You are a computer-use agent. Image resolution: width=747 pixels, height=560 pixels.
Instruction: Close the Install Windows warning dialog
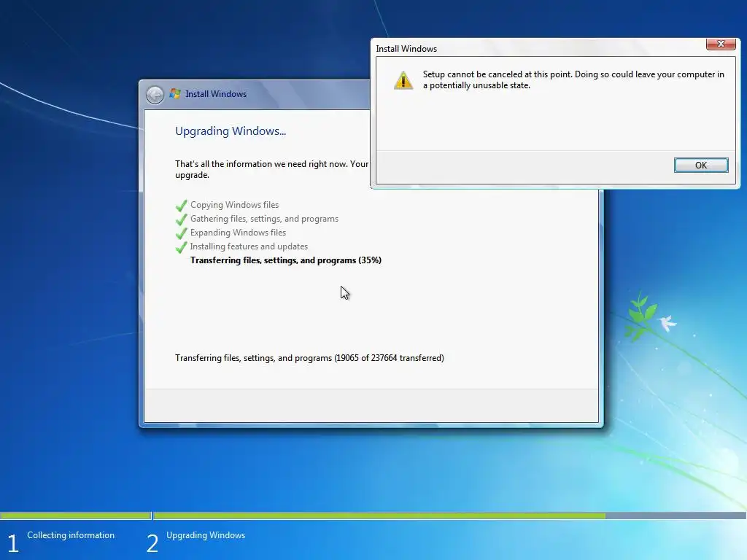[x=721, y=44]
